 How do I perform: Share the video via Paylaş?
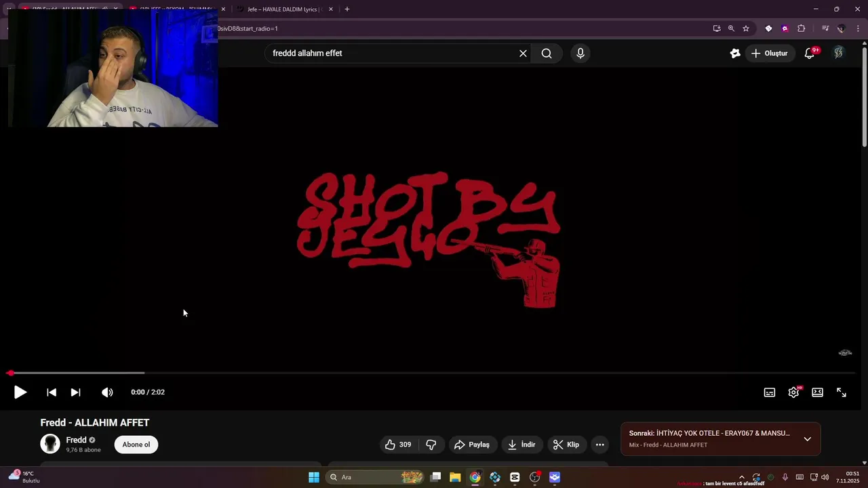(x=472, y=445)
